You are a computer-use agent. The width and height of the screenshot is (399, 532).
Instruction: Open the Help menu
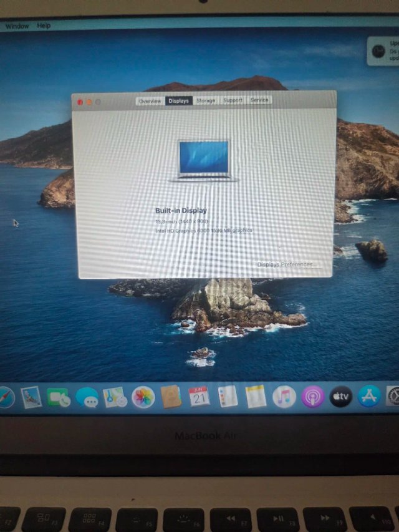coord(44,26)
